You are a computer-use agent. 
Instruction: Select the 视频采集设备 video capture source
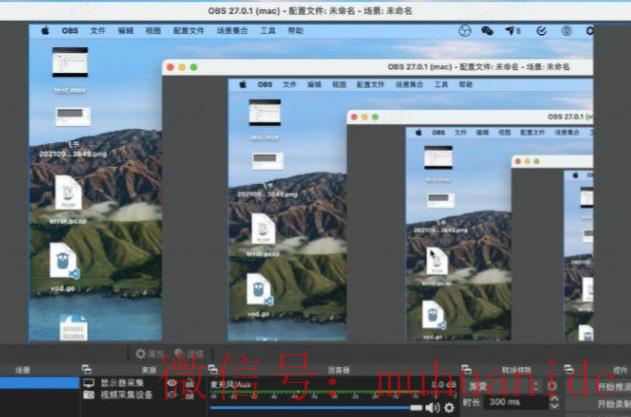pyautogui.click(x=126, y=394)
